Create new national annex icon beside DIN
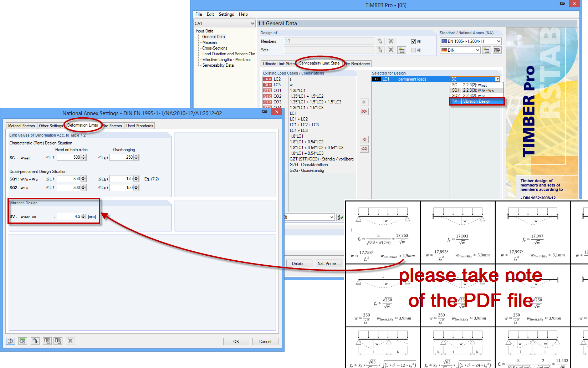Image resolution: width=588 pixels, height=368 pixels. point(486,50)
